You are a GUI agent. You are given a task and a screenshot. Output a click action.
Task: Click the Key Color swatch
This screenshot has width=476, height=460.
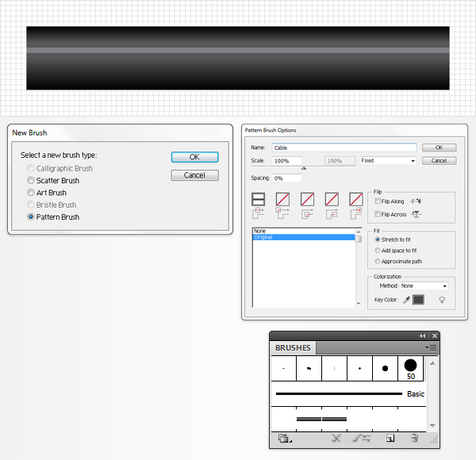coord(418,300)
